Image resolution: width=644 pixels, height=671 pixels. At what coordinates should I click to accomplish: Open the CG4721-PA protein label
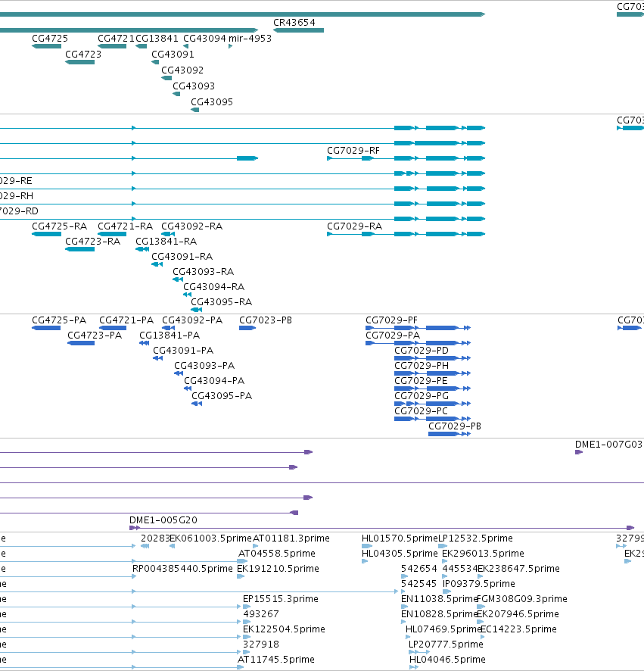coord(126,320)
